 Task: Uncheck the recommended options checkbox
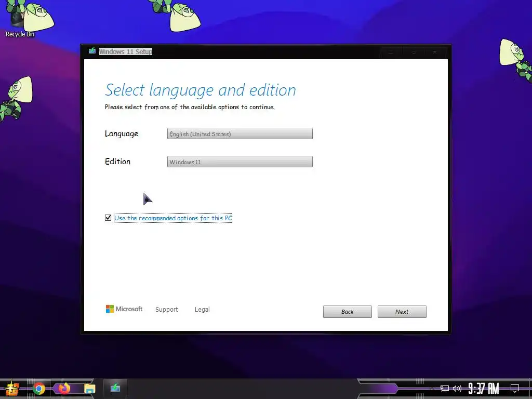click(108, 218)
